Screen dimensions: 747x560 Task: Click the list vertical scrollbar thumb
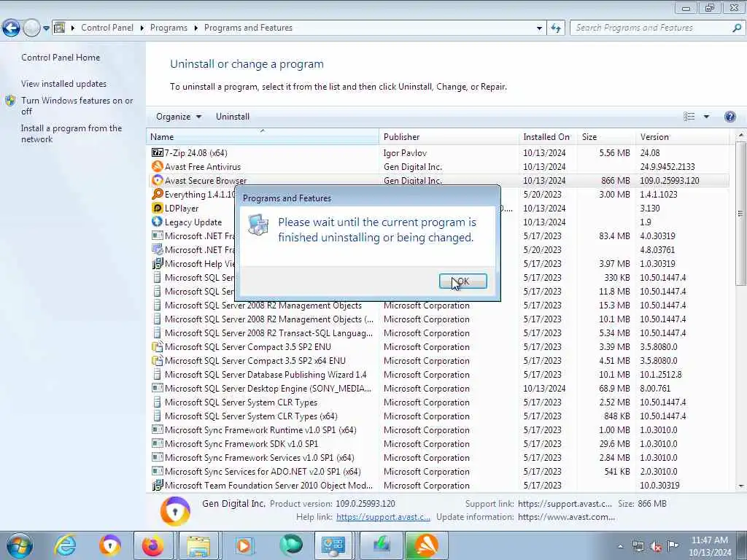tap(740, 214)
